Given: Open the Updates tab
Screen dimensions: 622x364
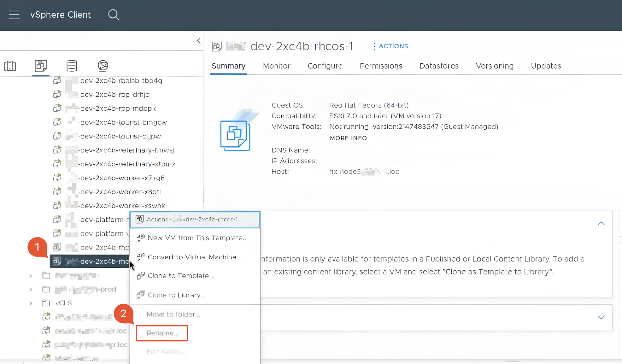Looking at the screenshot, I should [x=546, y=66].
